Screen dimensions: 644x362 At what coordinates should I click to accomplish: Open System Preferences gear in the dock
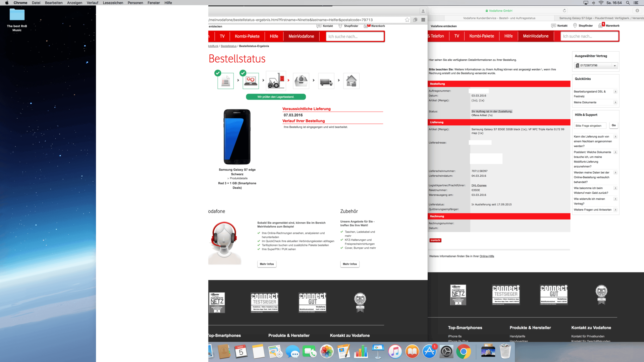click(446, 352)
